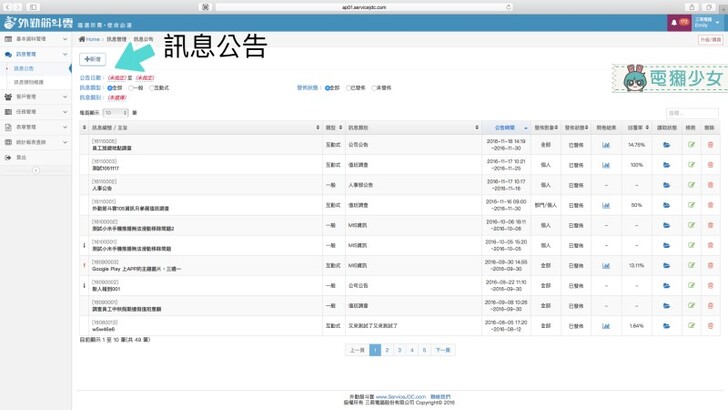The width and height of the screenshot is (728, 410).
Task: Sort table by 公告時間 column header
Action: [505, 128]
